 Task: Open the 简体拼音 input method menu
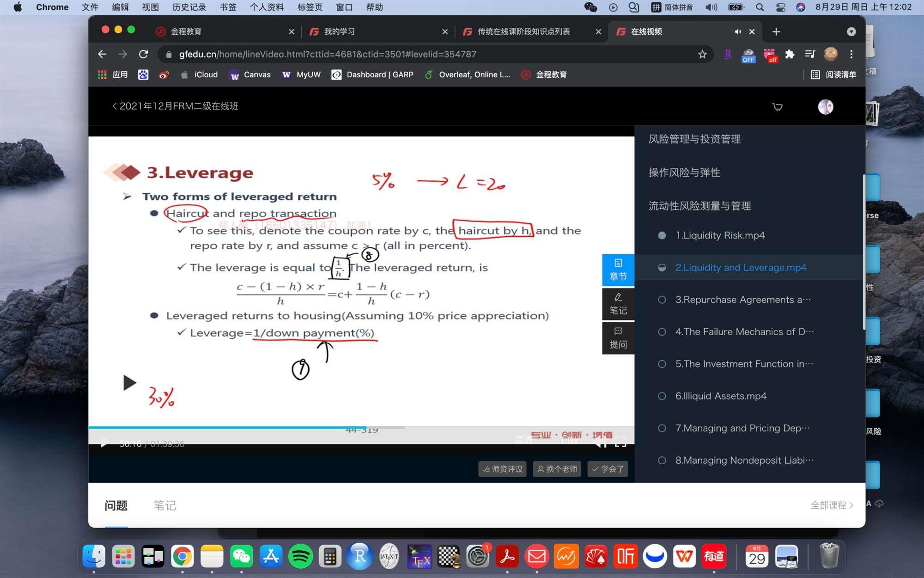point(672,7)
